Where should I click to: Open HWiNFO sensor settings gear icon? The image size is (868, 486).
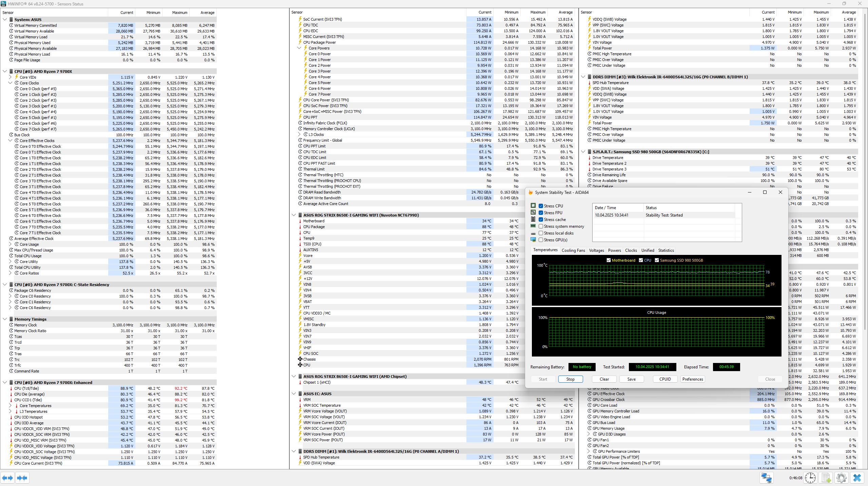[x=842, y=478]
